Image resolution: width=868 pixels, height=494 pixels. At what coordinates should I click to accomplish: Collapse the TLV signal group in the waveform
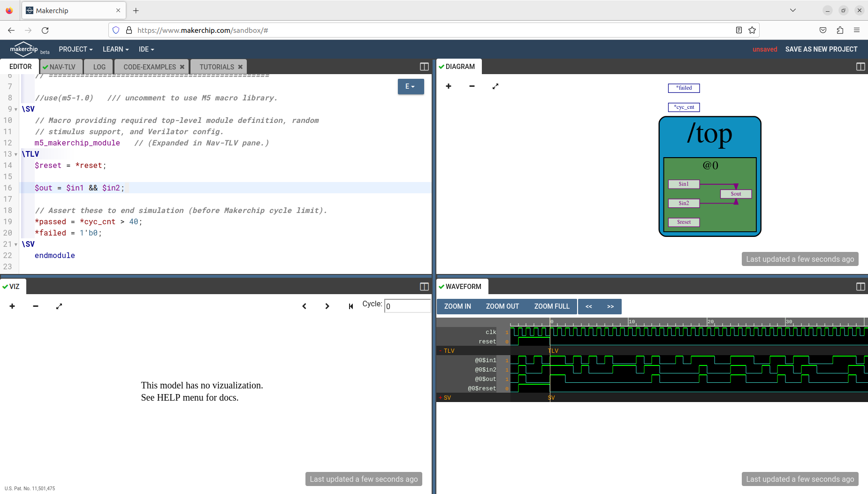pos(440,350)
